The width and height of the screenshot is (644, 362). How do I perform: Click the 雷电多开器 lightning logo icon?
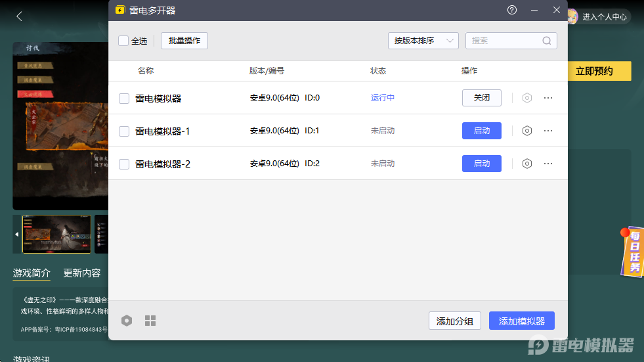coord(120,10)
